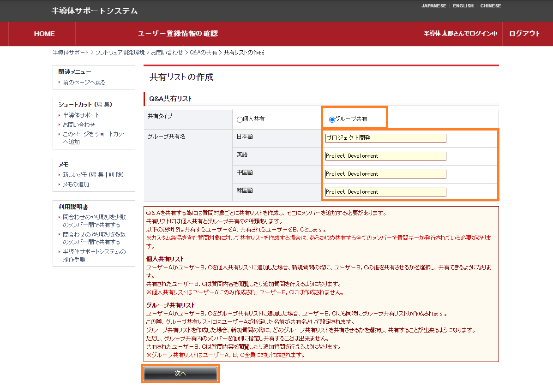This screenshot has height=392, width=553.
Task: Select the 個人共有 radio button
Action: tap(240, 119)
